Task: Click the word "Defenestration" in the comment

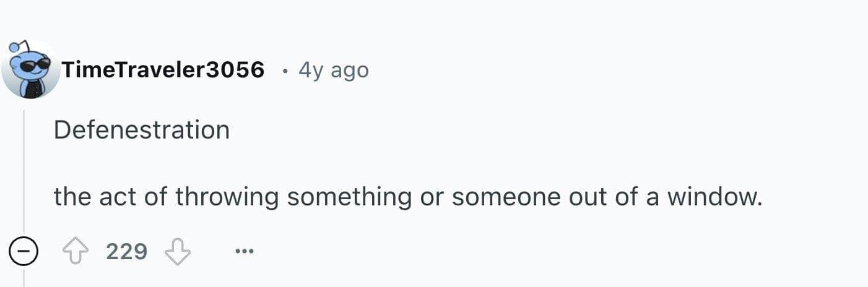Action: (141, 130)
